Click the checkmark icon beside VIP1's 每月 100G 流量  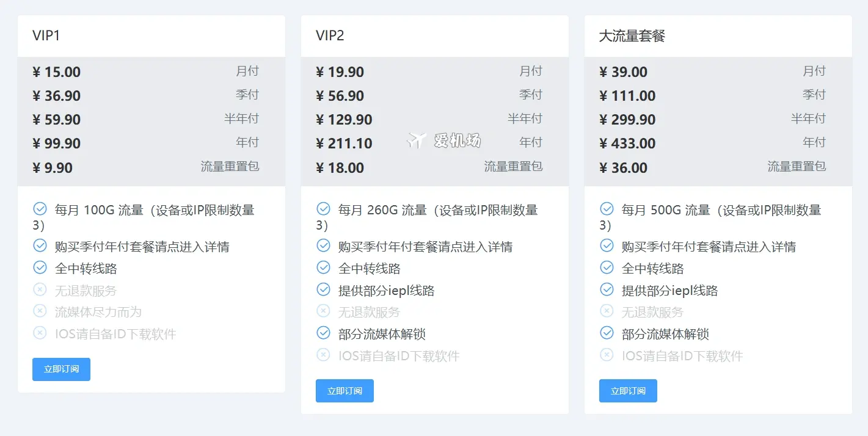coord(40,208)
